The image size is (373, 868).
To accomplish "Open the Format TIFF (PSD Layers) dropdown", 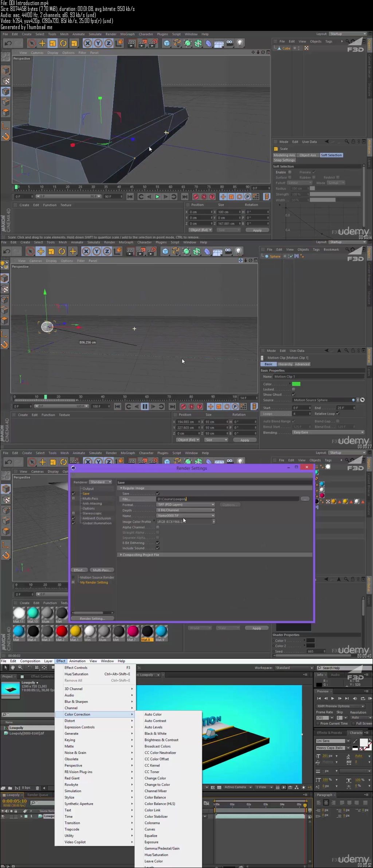I will 186,505.
